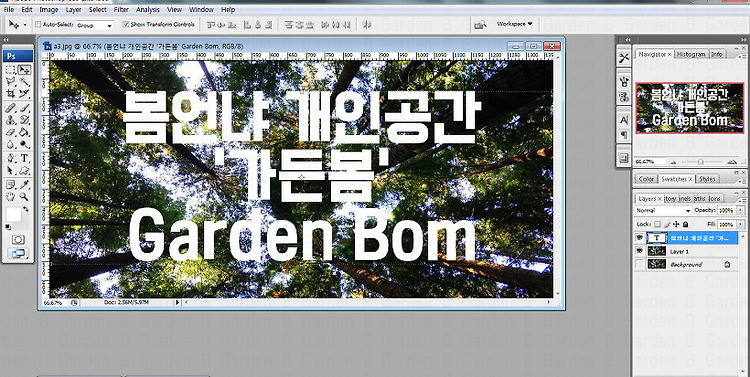Select the Paint Bucket tool
This screenshot has height=377, width=750.
coord(24,132)
